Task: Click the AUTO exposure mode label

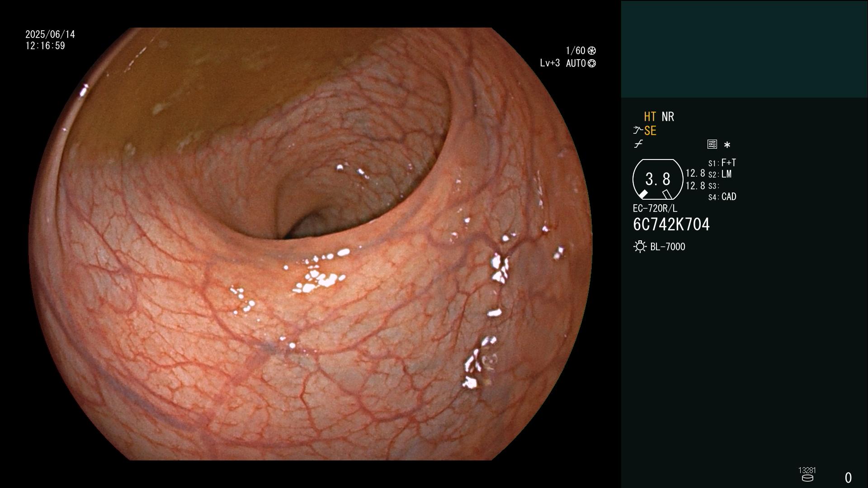Action: (x=576, y=63)
